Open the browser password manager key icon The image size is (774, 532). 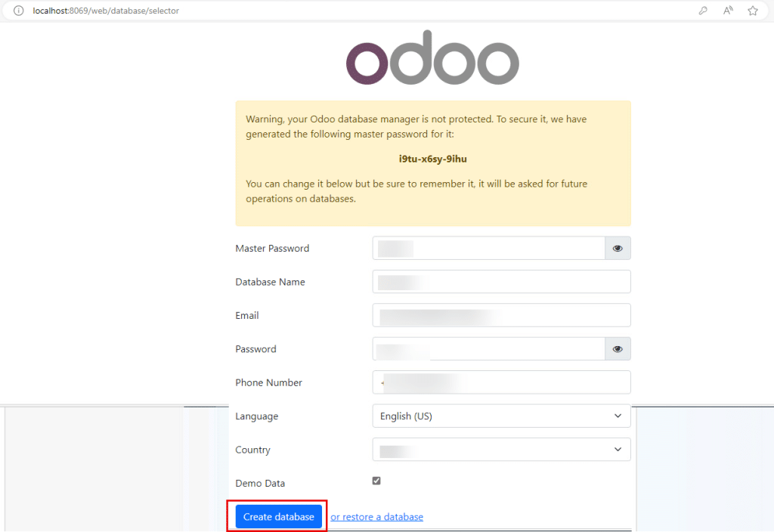click(x=702, y=11)
